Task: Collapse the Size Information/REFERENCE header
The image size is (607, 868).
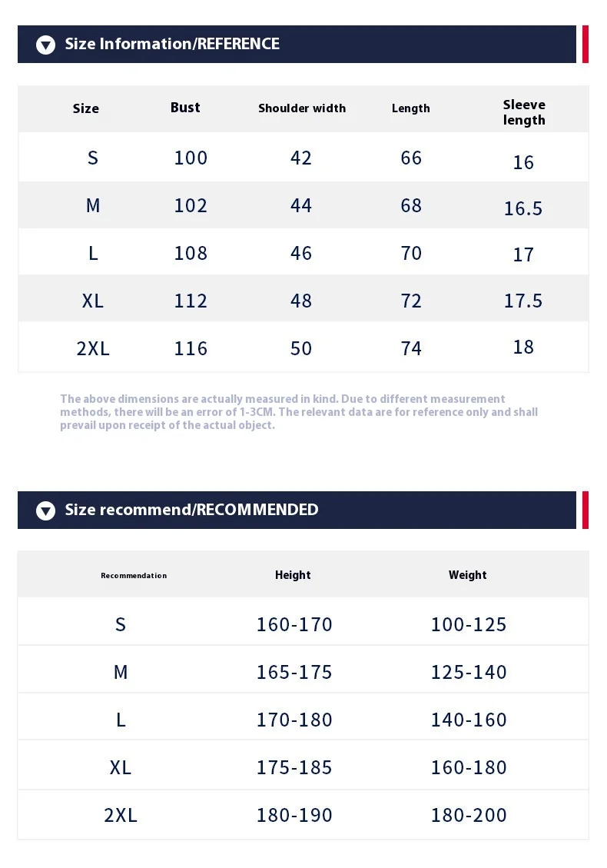Action: click(x=172, y=44)
